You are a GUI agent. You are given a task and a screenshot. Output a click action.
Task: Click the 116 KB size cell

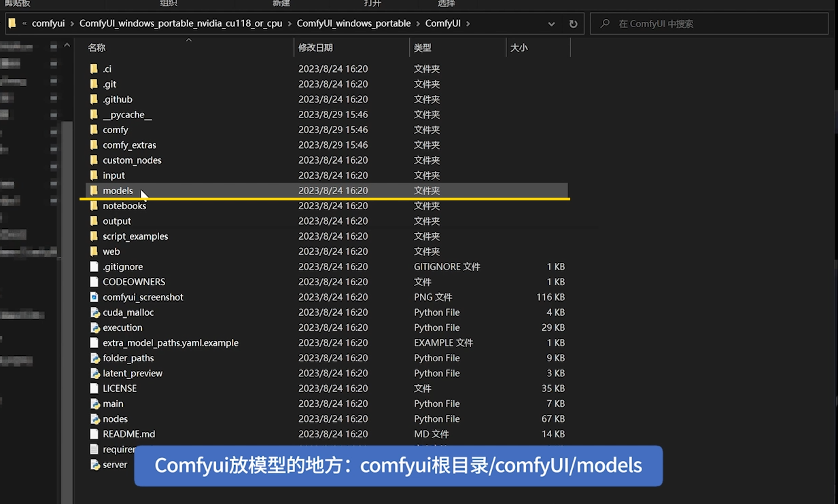point(550,297)
